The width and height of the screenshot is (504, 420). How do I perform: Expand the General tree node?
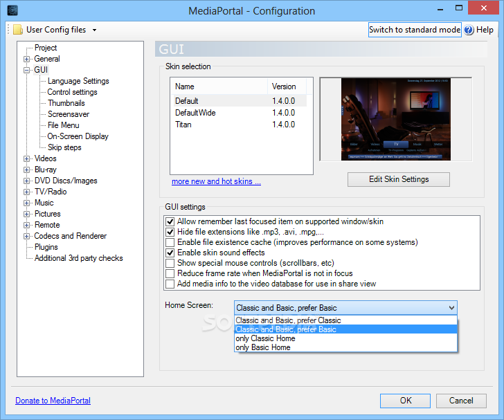[x=27, y=59]
